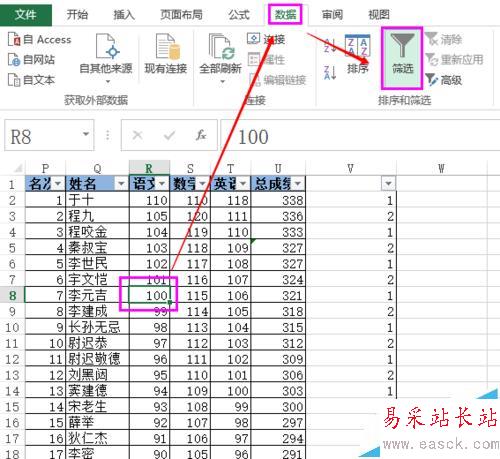Select column header S
The width and height of the screenshot is (500, 459).
(x=190, y=168)
